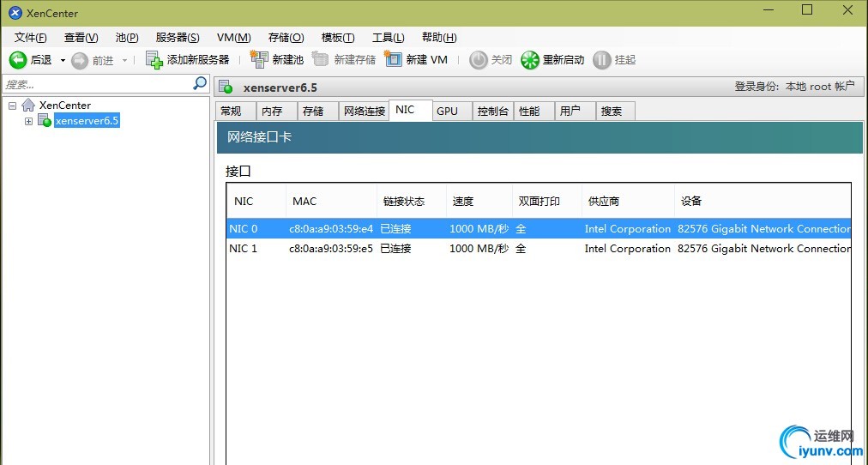Sort by the MAC column header
Screen dimensions: 868x465
tap(331, 201)
